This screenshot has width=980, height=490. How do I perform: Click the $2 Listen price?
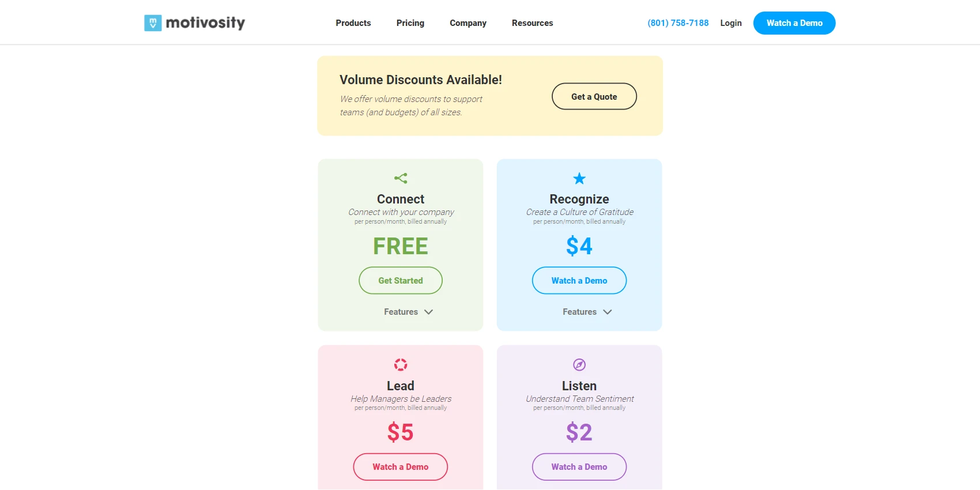[579, 432]
